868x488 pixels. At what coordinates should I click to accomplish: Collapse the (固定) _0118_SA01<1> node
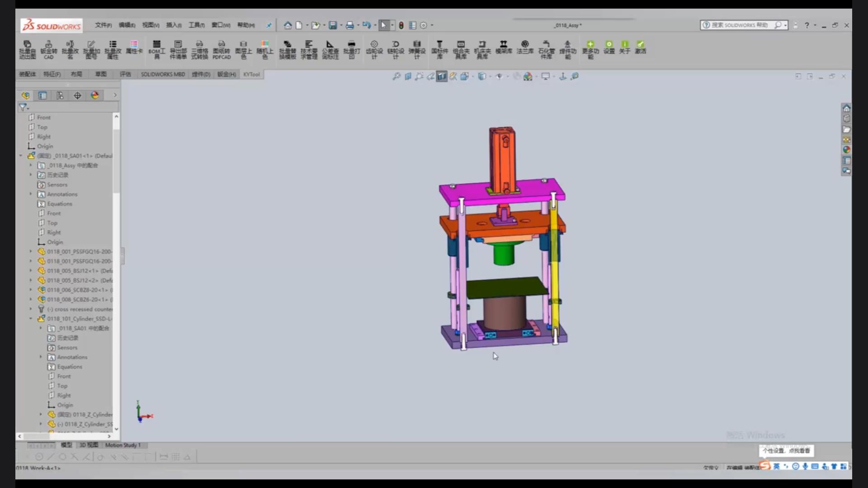[21, 156]
